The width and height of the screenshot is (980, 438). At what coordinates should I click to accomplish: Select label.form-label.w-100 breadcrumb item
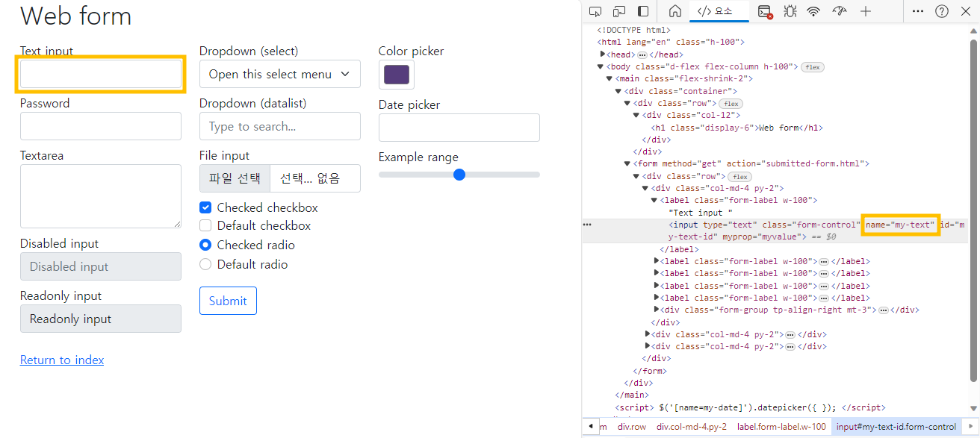click(x=781, y=427)
